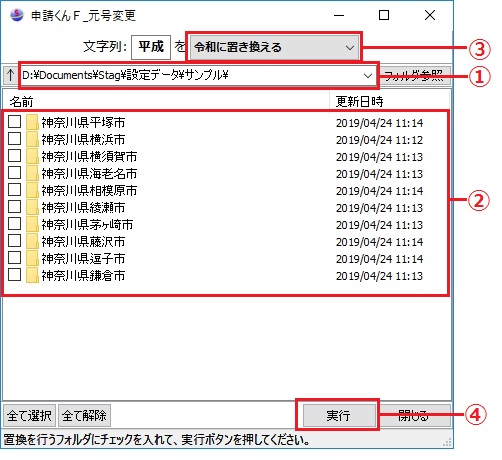Check the 神奈川県横須賀市 checkbox
This screenshot has width=502, height=460.
15,156
